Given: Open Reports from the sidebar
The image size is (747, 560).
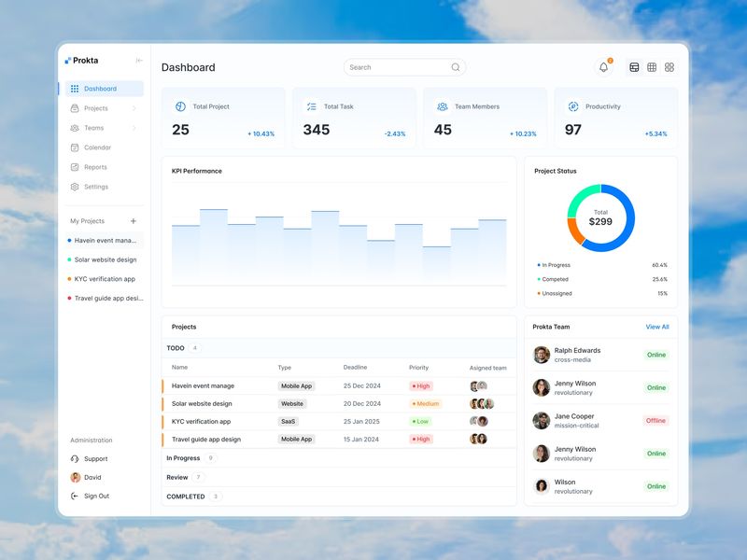Looking at the screenshot, I should point(96,166).
